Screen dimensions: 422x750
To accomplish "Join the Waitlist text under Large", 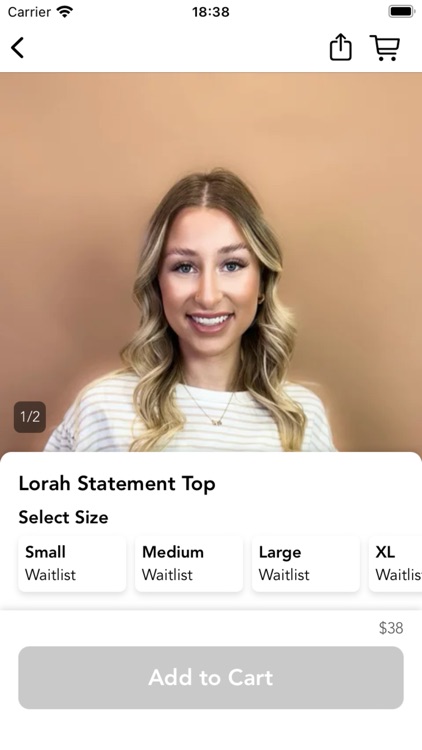I will 284,574.
